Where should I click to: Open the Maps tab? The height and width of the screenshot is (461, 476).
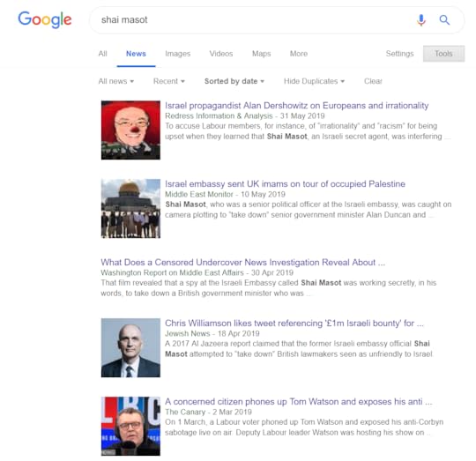[x=262, y=54]
